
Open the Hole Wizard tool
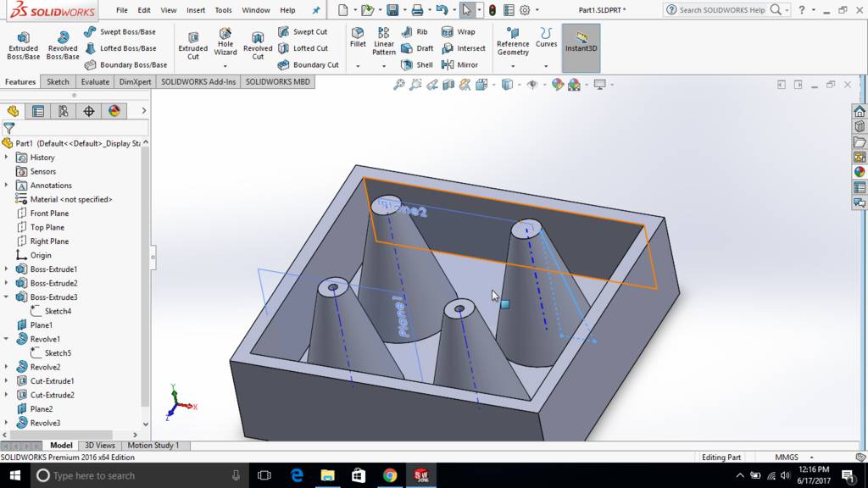[x=225, y=42]
